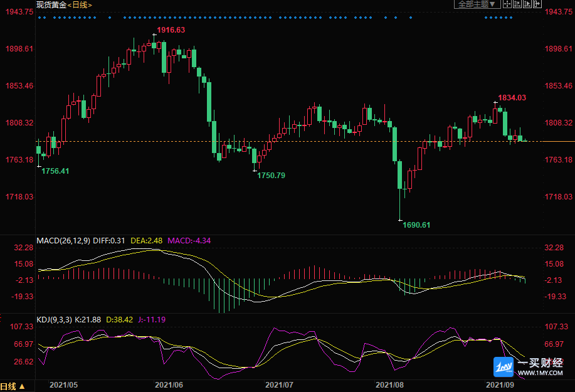Click the 1690.61 low price label

coord(416,225)
